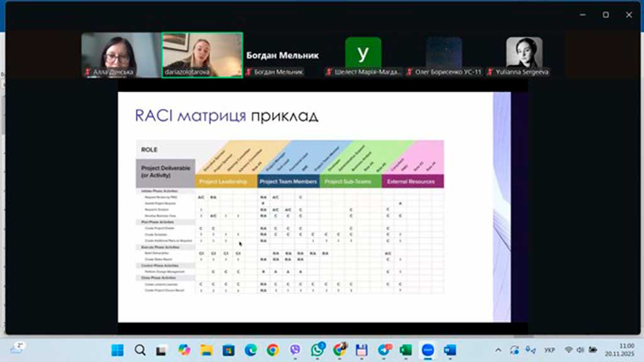
Task: Select Алла Дунська's video tile
Action: pyautogui.click(x=121, y=55)
